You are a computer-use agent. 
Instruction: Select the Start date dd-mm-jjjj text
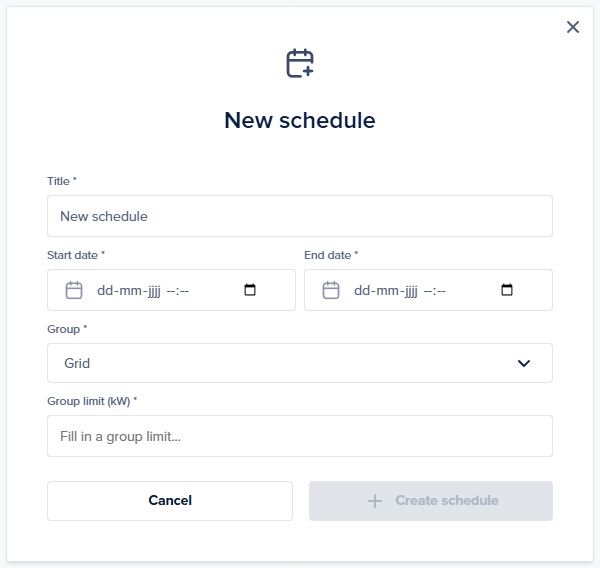(x=128, y=291)
